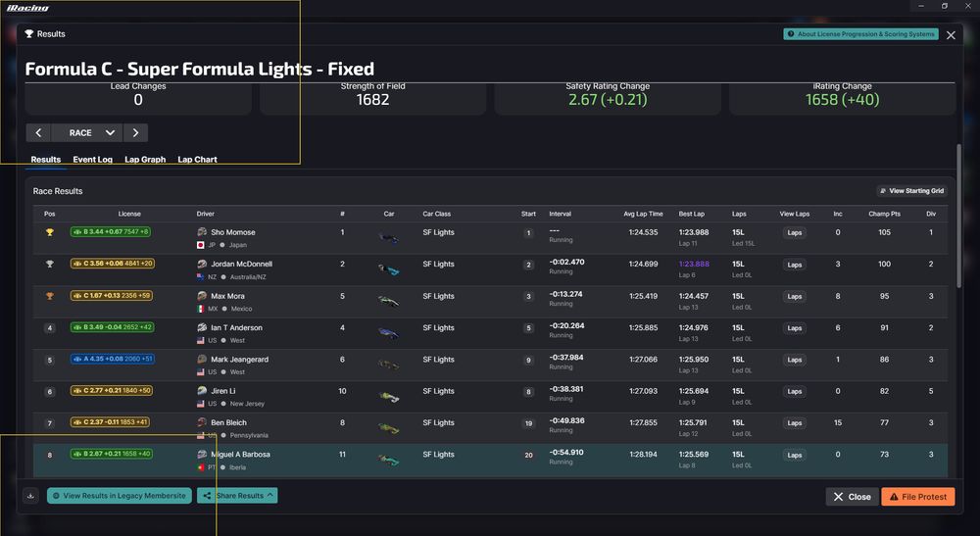Screen dimensions: 980x536
Task: Click View Results in Legacy Membersite
Action: point(120,496)
